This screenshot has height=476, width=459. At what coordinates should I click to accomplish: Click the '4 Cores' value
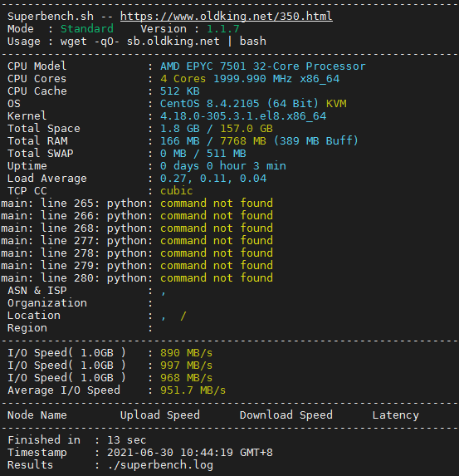(x=183, y=79)
